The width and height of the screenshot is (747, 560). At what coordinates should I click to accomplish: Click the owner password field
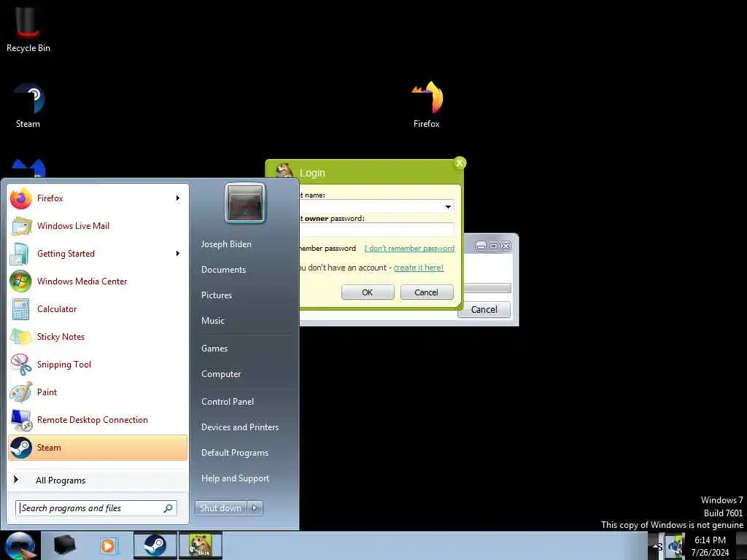click(x=377, y=230)
